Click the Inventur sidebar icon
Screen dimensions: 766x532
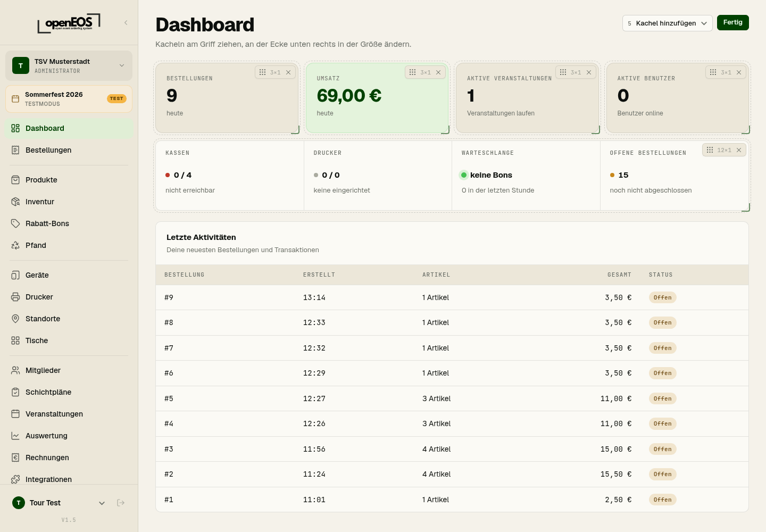[x=15, y=202]
